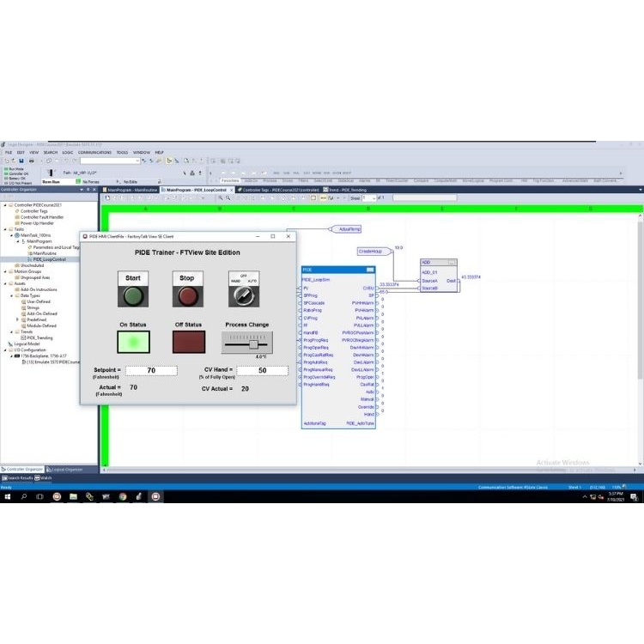The image size is (644, 644).
Task: Click the Print icon in toolbar
Action: coord(31,161)
